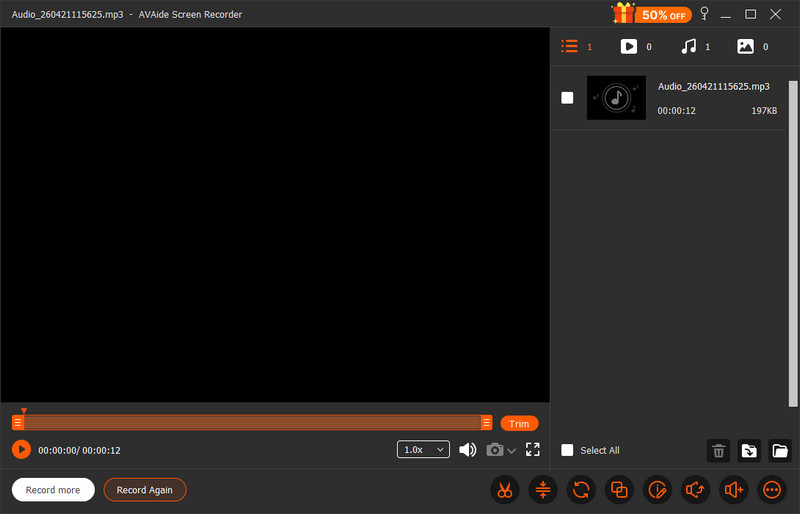Click the import file icon
Image resolution: width=800 pixels, height=514 pixels.
(749, 451)
